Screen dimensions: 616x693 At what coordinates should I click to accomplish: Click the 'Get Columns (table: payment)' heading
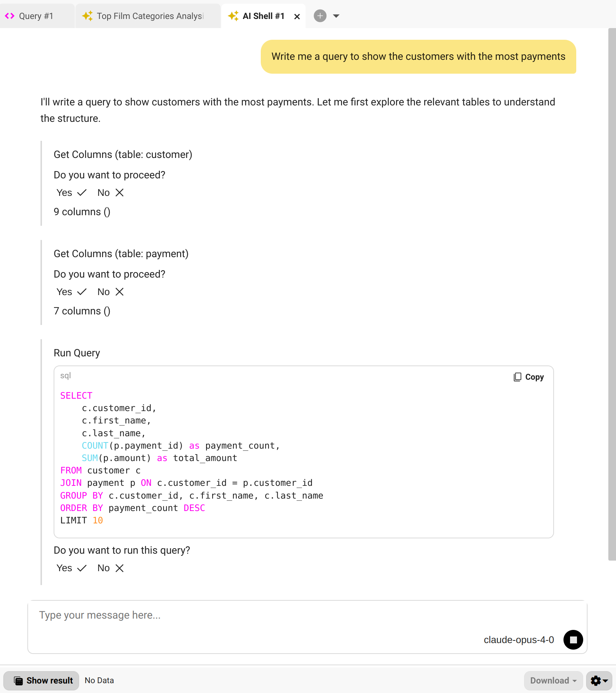pos(121,254)
